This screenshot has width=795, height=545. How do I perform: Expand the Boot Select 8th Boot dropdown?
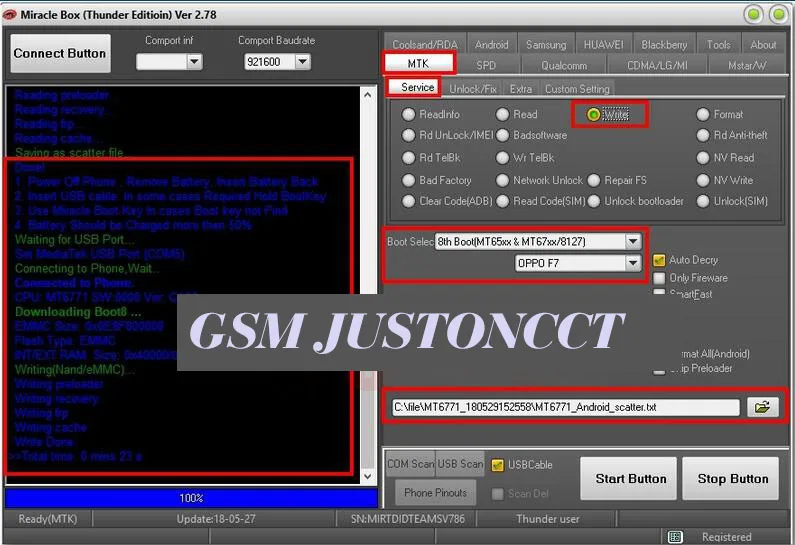point(633,241)
